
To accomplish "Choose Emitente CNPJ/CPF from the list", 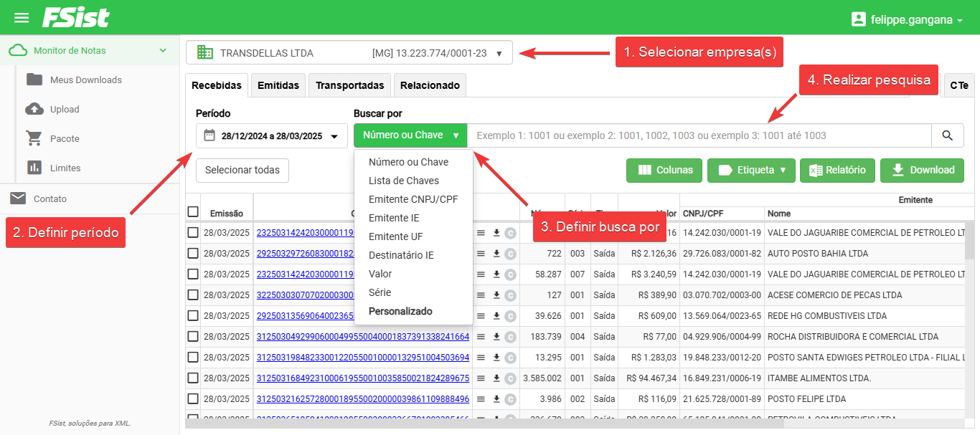I will [x=413, y=199].
